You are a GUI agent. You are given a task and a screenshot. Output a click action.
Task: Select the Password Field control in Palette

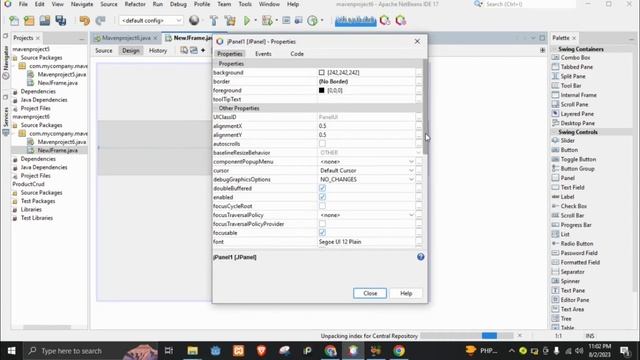pyautogui.click(x=579, y=253)
